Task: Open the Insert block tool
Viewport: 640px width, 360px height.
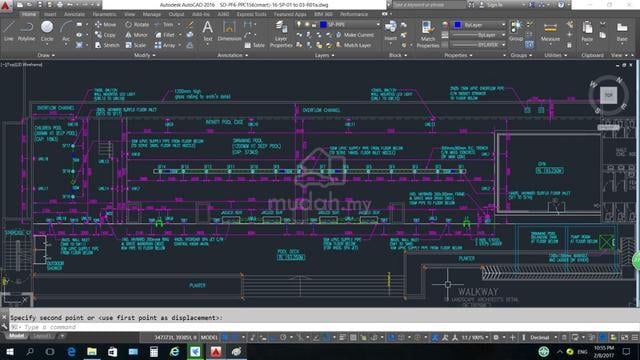Action: 391,31
